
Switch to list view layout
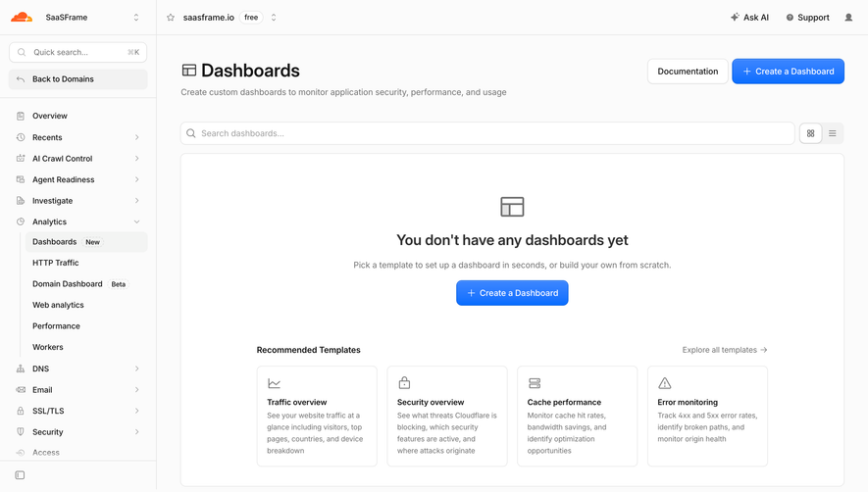(832, 133)
